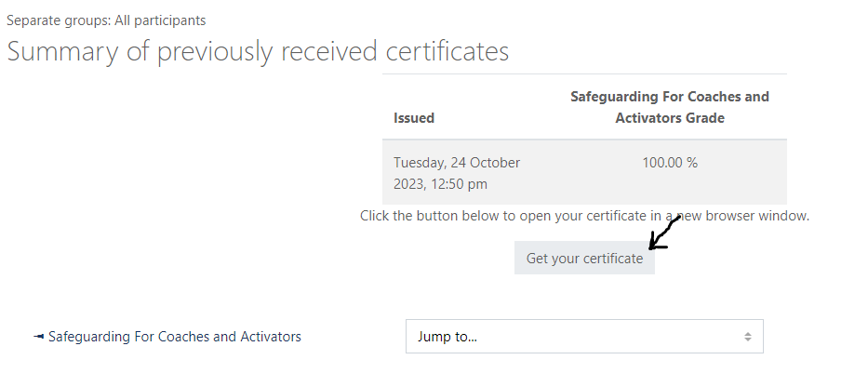Select the Issued column header
The height and width of the screenshot is (373, 868).
click(x=413, y=118)
